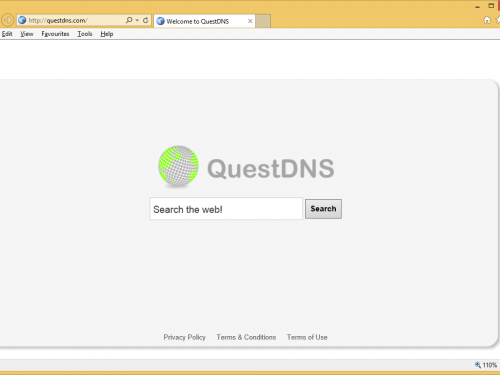This screenshot has height=375, width=500.
Task: Open a new tab
Action: tap(263, 21)
